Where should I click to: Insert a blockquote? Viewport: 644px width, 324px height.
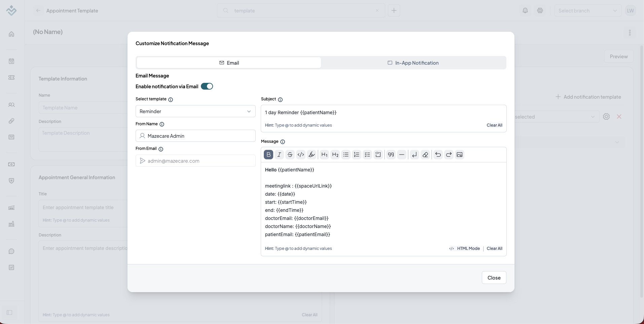391,155
